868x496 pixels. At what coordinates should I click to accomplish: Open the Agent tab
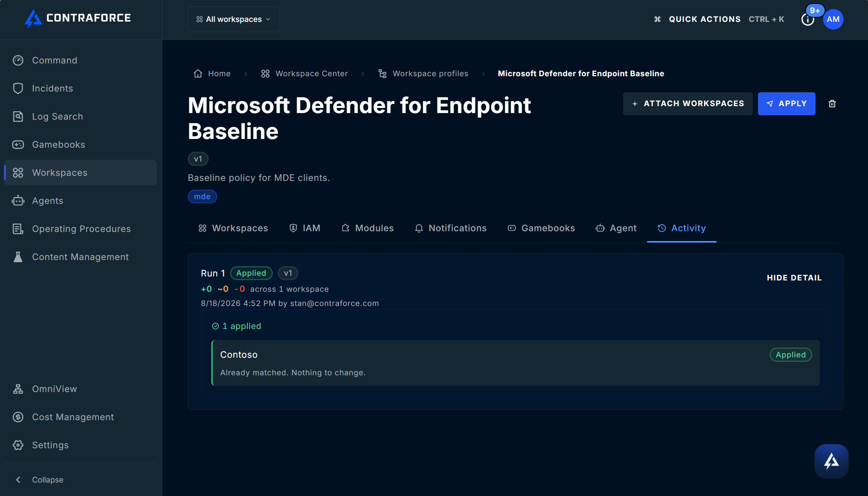pyautogui.click(x=616, y=228)
